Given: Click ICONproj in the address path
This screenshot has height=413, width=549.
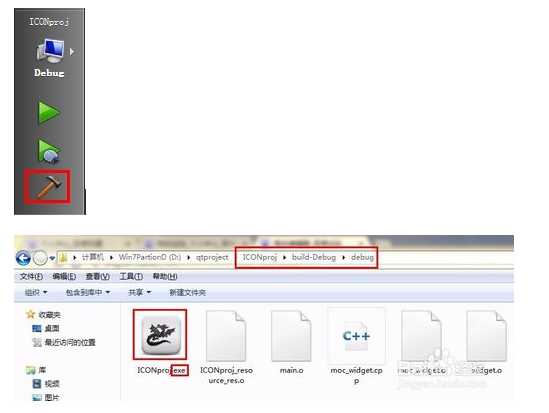Looking at the screenshot, I should [259, 257].
